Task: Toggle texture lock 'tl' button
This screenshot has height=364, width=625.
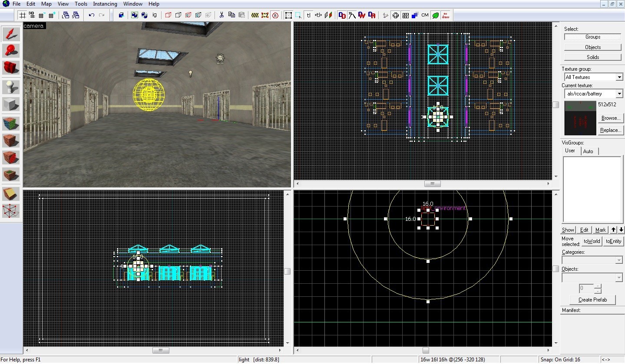Action: click(308, 15)
